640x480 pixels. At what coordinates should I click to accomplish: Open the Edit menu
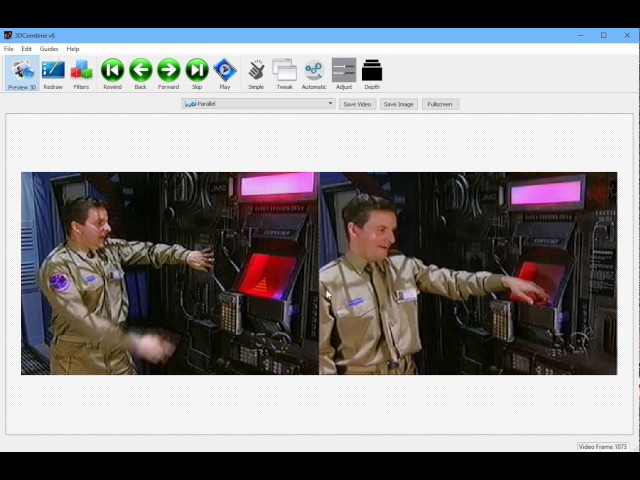click(x=27, y=49)
